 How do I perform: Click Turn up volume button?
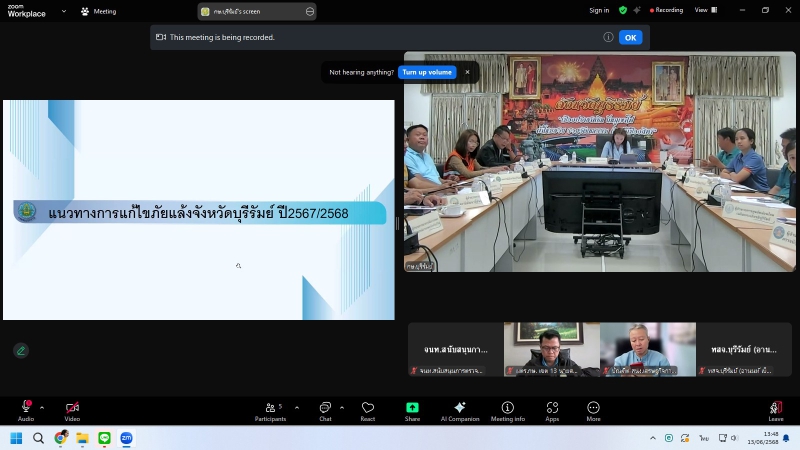pyautogui.click(x=427, y=72)
